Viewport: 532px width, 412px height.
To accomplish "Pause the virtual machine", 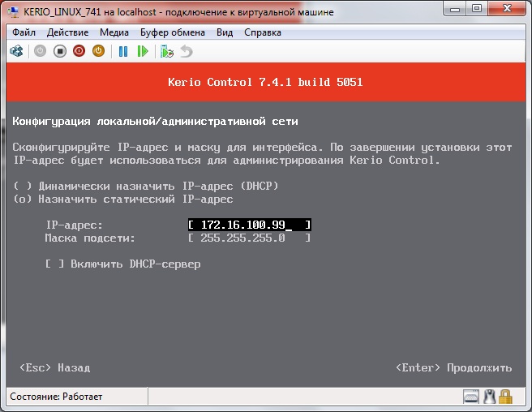I will 123,52.
